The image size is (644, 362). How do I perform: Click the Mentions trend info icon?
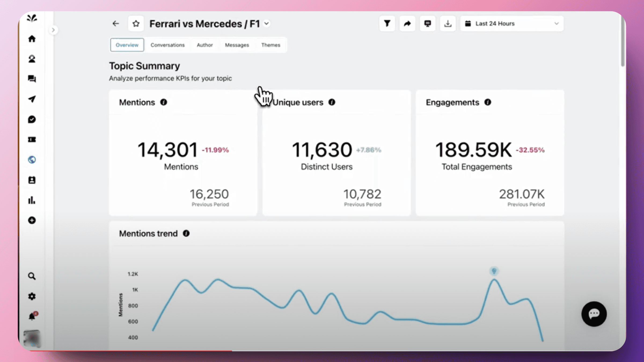[186, 233]
